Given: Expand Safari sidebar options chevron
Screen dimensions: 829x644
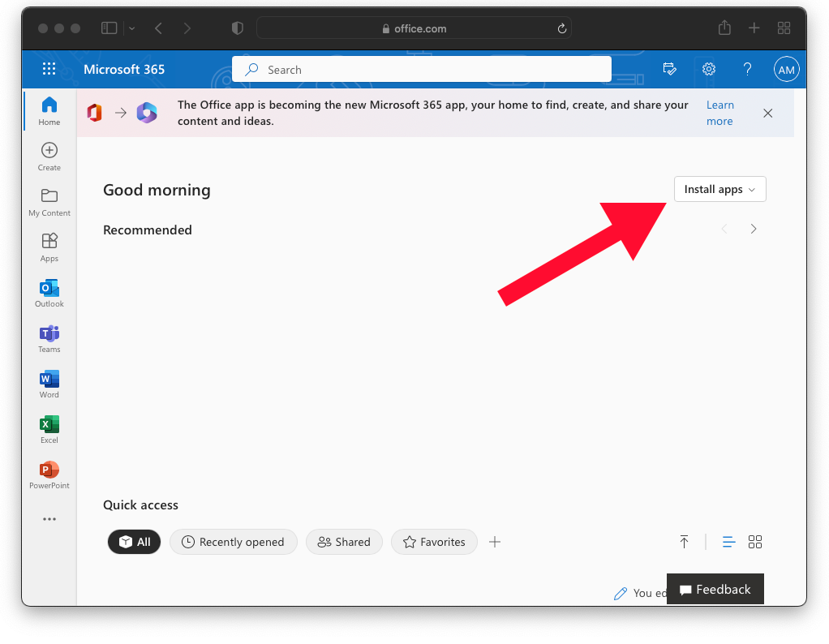Looking at the screenshot, I should [x=132, y=28].
